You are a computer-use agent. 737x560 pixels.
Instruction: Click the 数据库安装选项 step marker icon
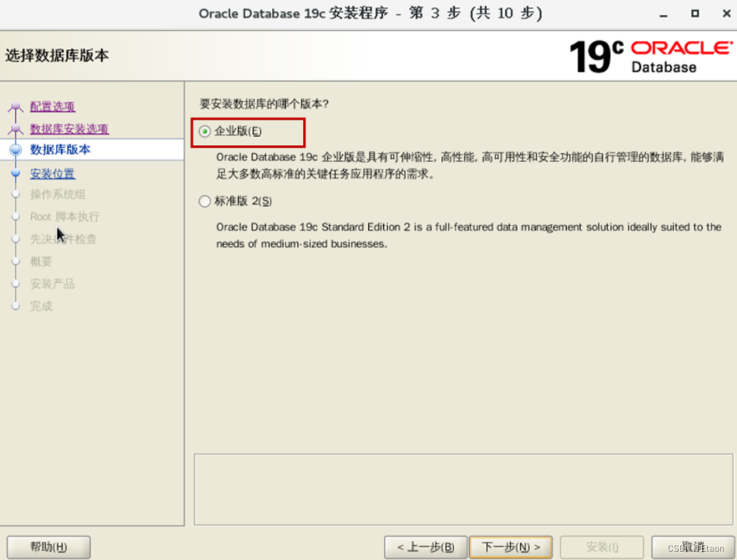(16, 129)
